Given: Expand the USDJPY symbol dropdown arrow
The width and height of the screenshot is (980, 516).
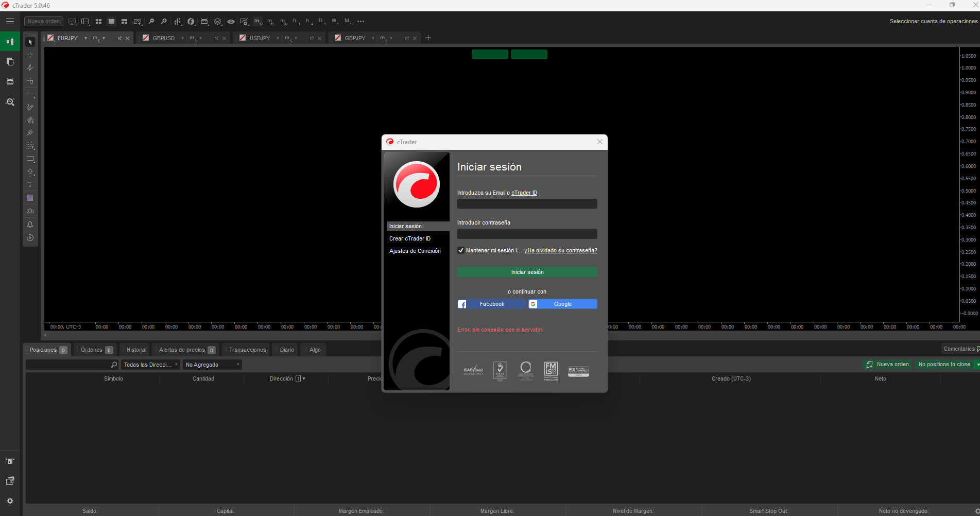Looking at the screenshot, I should tap(278, 38).
